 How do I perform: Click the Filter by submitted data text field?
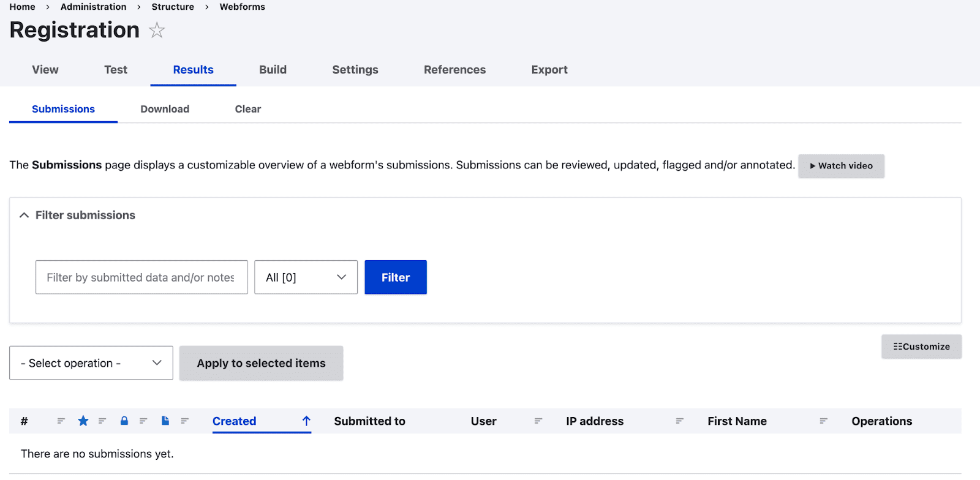tap(141, 277)
